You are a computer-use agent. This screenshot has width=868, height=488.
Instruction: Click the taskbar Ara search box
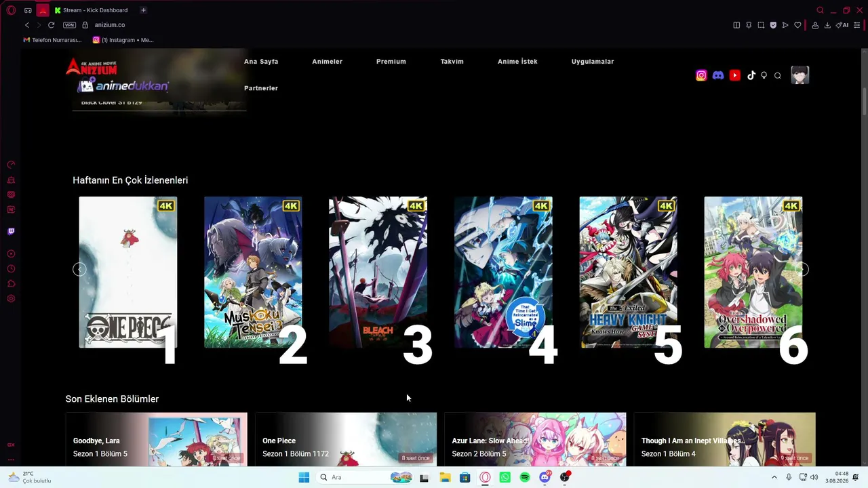click(366, 478)
